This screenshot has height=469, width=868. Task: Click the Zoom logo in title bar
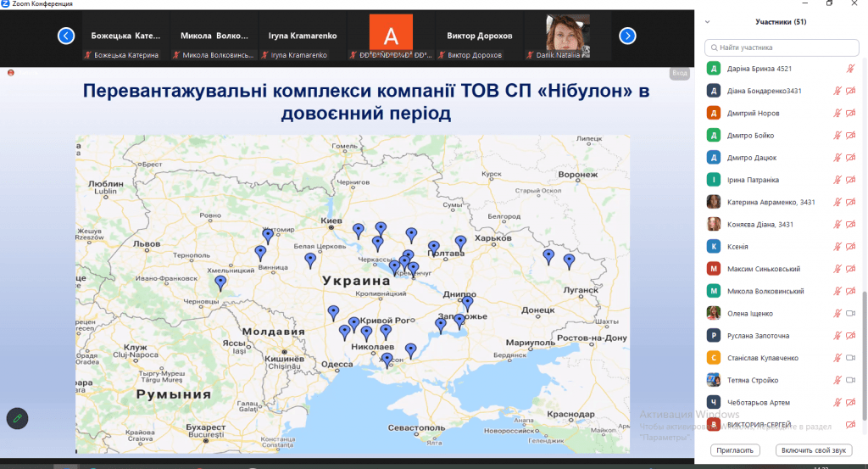tap(5, 4)
